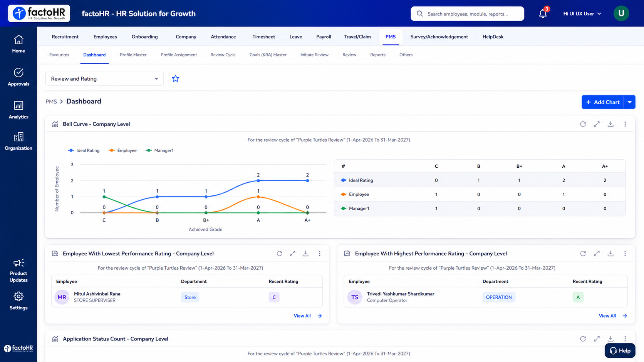Expand the Application Status Count chart
The width and height of the screenshot is (644, 362).
tap(597, 339)
